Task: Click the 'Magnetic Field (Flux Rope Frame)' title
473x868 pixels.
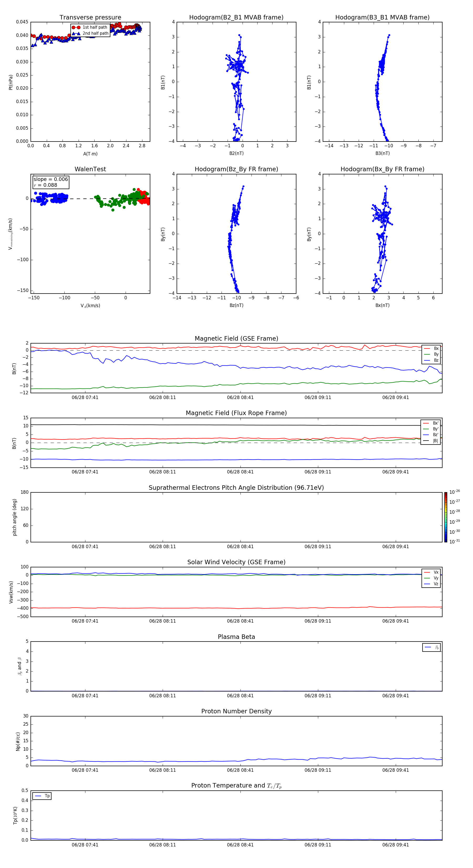Action: (236, 413)
